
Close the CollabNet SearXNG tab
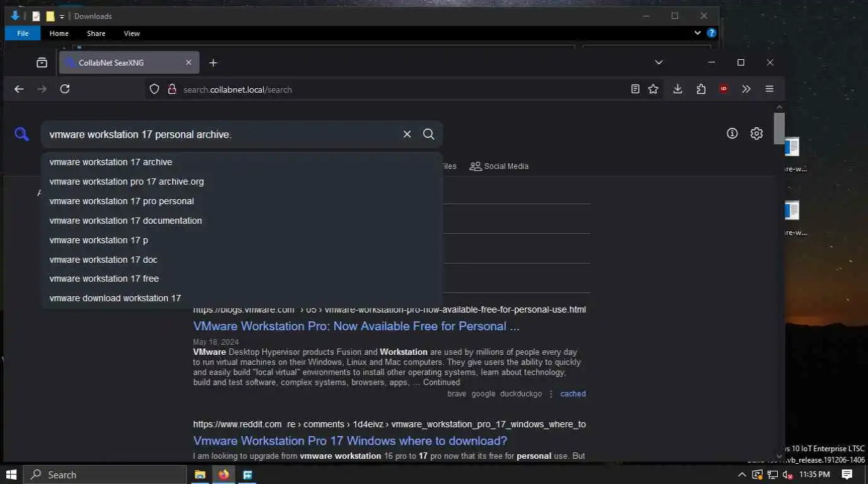click(x=189, y=62)
